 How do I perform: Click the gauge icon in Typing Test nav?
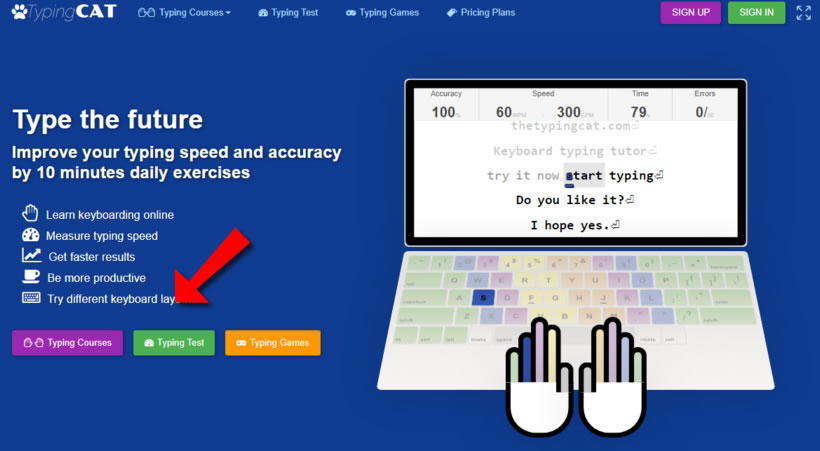click(x=263, y=13)
